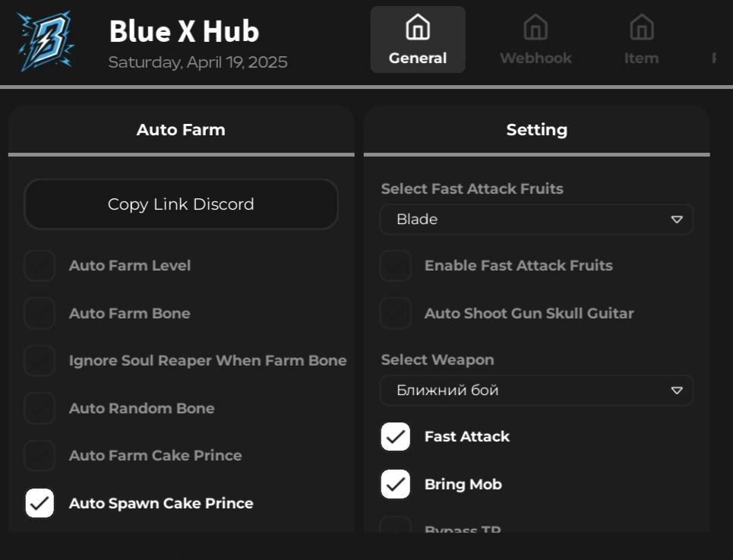733x560 pixels.
Task: Click the Blue X Hub lightning logo
Action: (x=45, y=42)
